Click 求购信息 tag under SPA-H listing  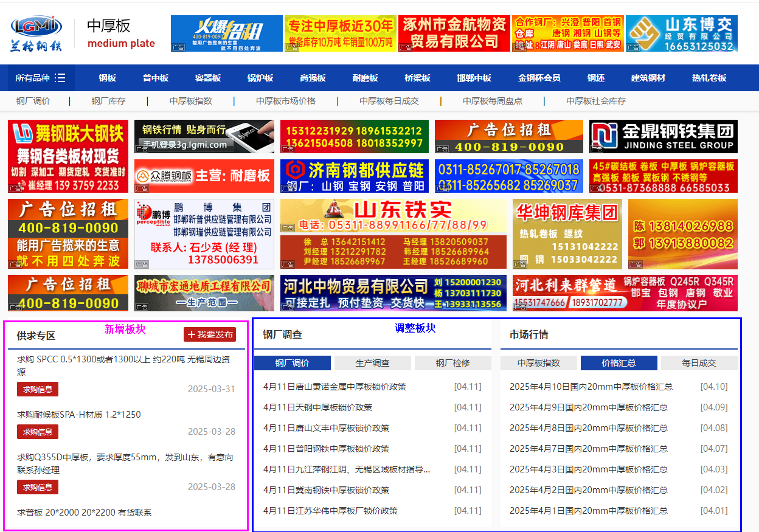pyautogui.click(x=38, y=432)
